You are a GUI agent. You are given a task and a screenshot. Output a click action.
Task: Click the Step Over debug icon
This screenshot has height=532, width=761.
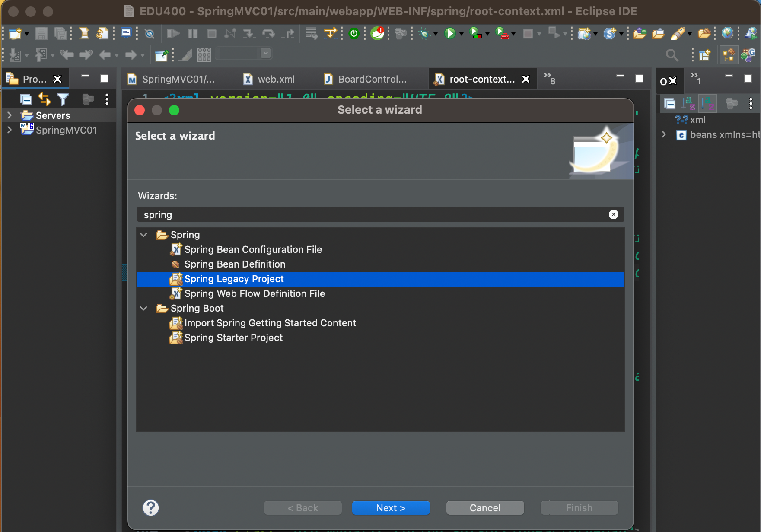(x=268, y=33)
